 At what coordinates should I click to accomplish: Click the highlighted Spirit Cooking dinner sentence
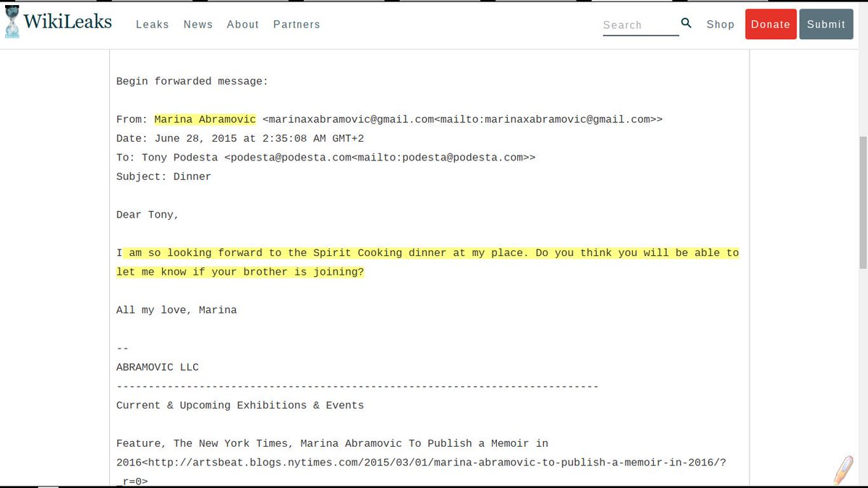[427, 262]
